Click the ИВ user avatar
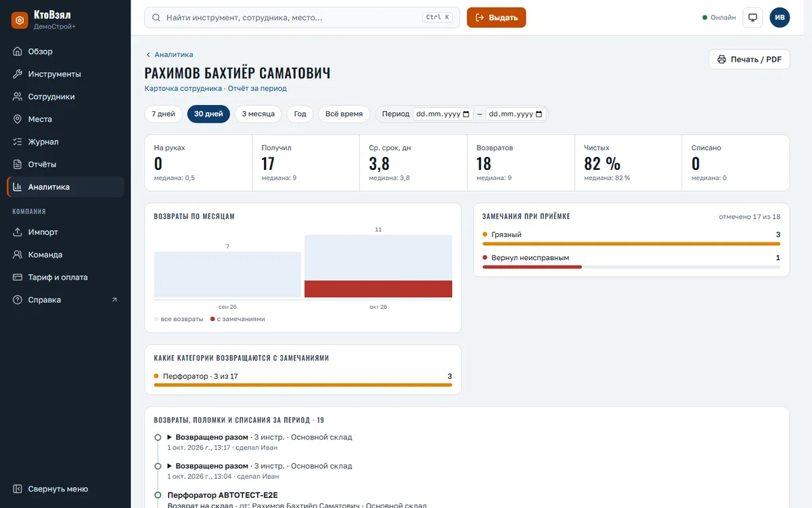 (x=780, y=18)
